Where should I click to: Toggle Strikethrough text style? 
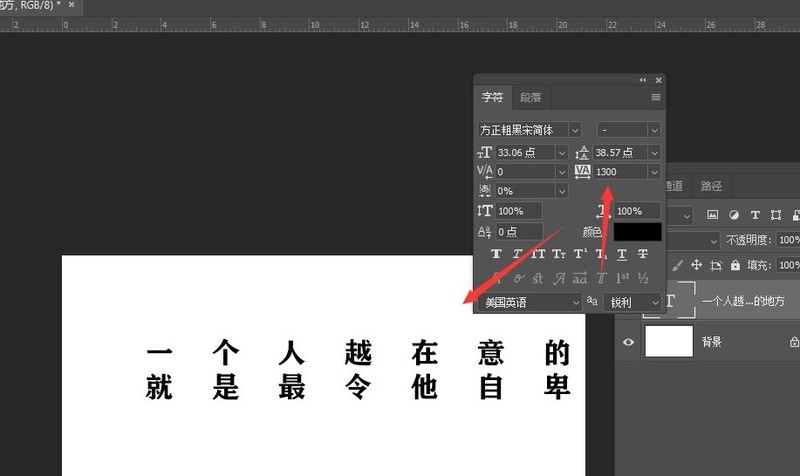point(643,255)
